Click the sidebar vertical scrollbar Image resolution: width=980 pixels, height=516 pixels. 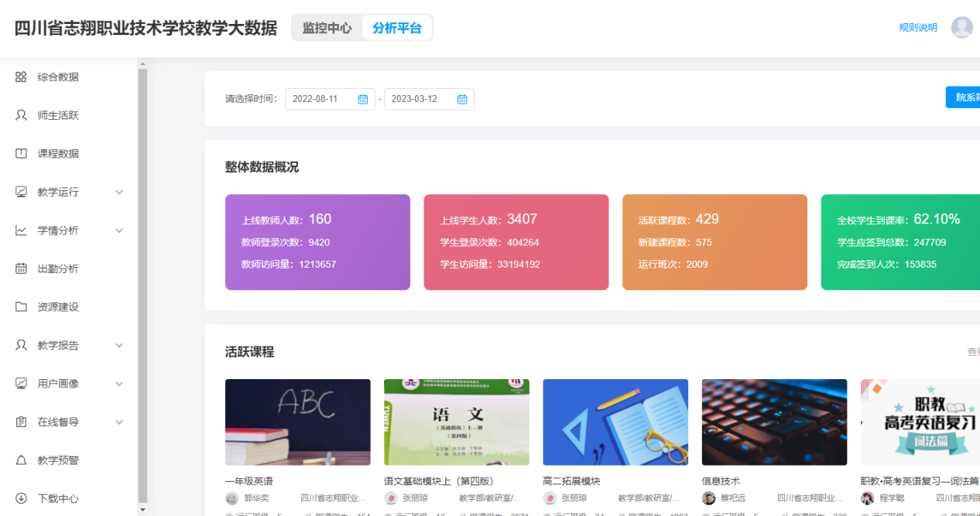(x=142, y=286)
